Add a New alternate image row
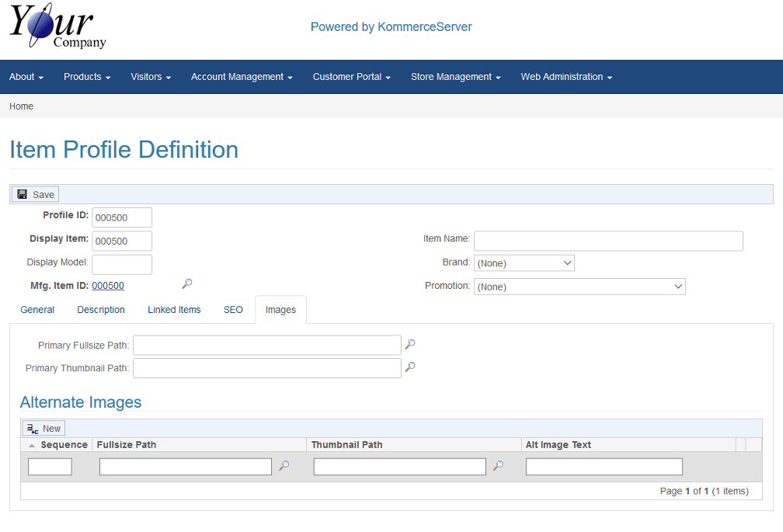 pyautogui.click(x=43, y=428)
